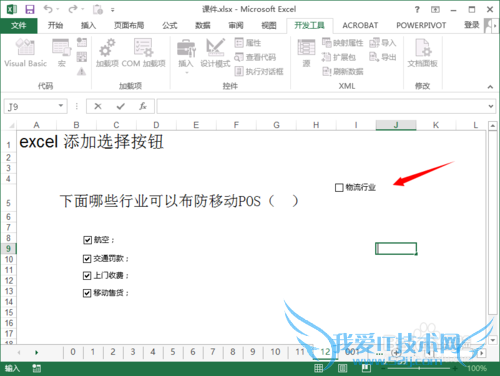Click View Code (查看代码)
Screen dimensions: 500x376
(x=255, y=57)
